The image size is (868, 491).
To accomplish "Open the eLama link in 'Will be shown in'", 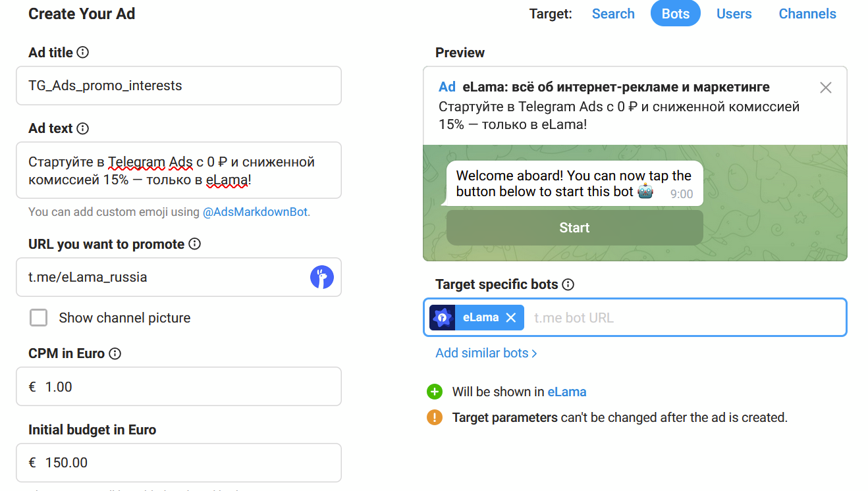I will coord(566,392).
